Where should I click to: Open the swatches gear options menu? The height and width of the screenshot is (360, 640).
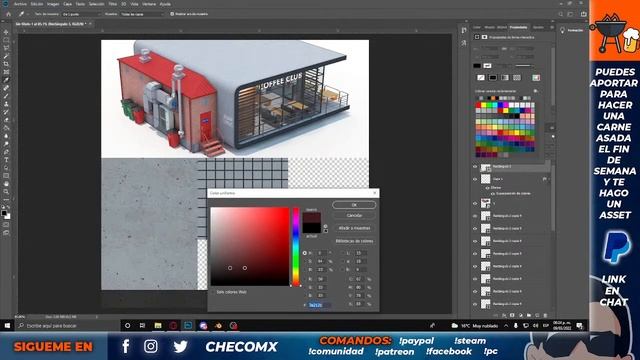(x=536, y=91)
